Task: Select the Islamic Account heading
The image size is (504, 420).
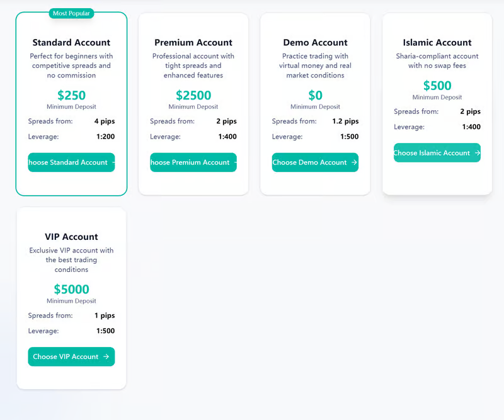Action: [437, 43]
